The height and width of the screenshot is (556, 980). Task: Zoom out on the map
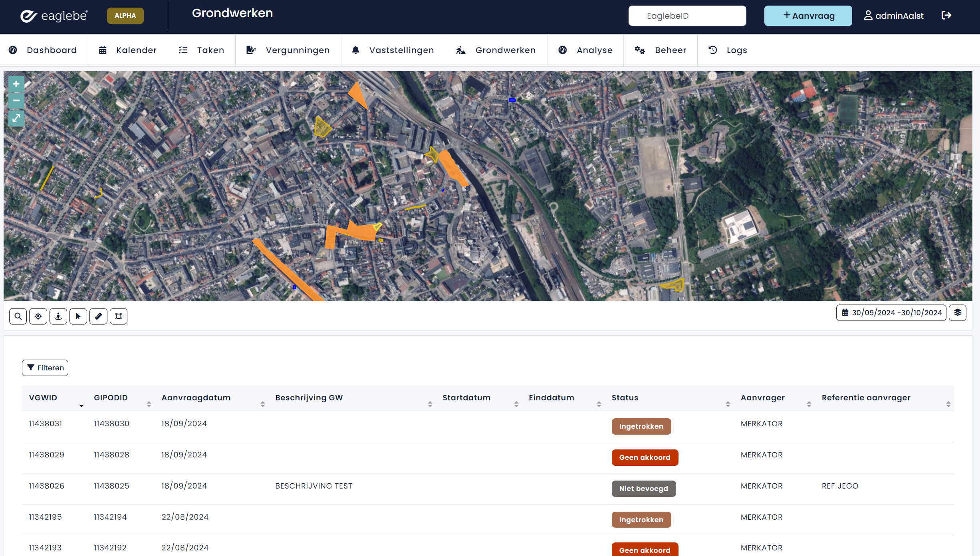point(16,100)
